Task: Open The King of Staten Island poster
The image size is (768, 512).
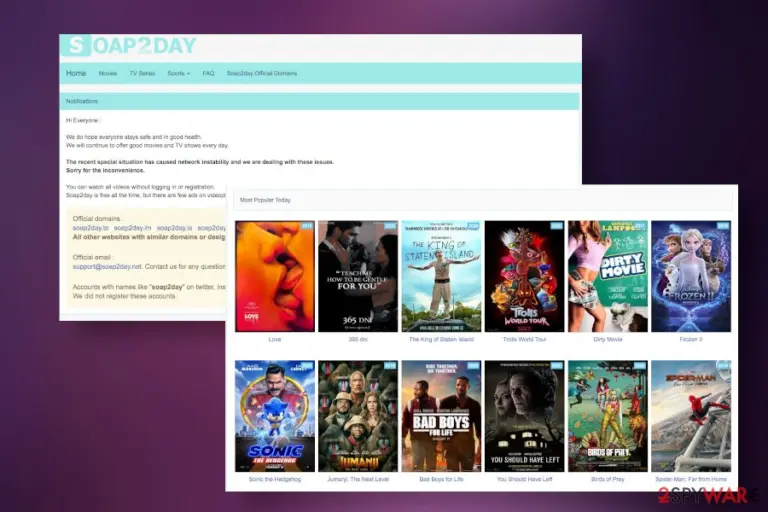Action: [x=441, y=276]
